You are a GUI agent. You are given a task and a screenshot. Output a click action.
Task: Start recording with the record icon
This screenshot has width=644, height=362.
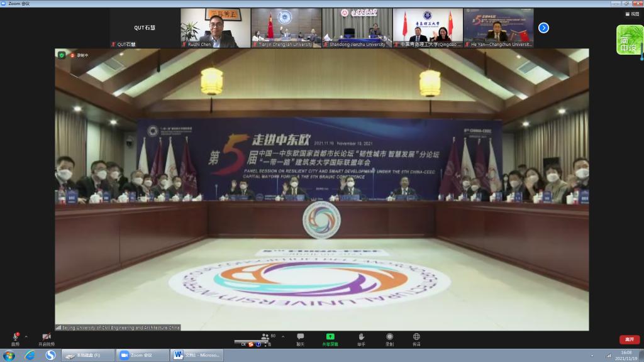[x=389, y=338]
